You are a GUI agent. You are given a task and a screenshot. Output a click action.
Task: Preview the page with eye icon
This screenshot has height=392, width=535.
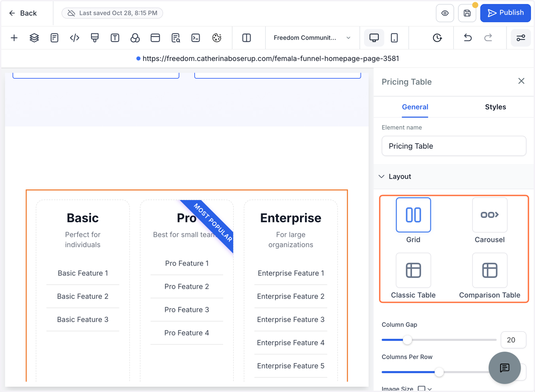pos(445,13)
